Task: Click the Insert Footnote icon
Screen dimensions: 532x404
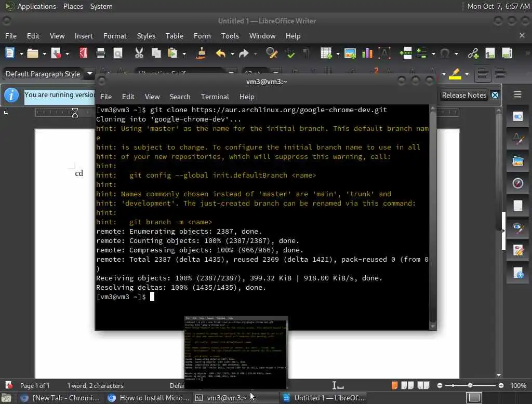Action: pos(490,53)
